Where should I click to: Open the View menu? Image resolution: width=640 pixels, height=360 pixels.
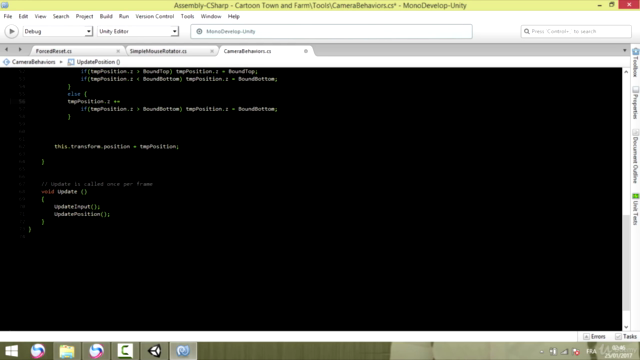tap(40, 16)
